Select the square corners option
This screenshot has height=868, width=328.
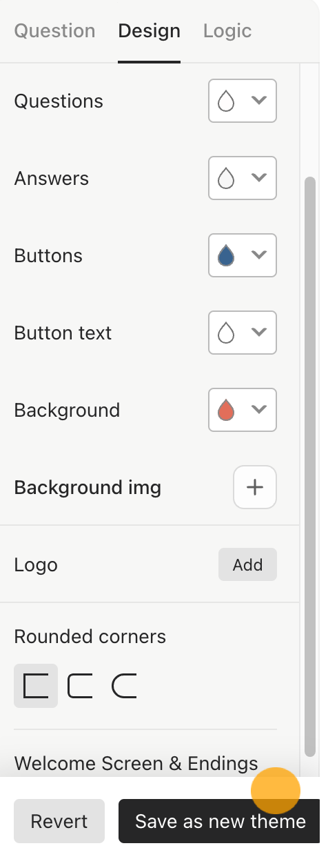click(36, 686)
